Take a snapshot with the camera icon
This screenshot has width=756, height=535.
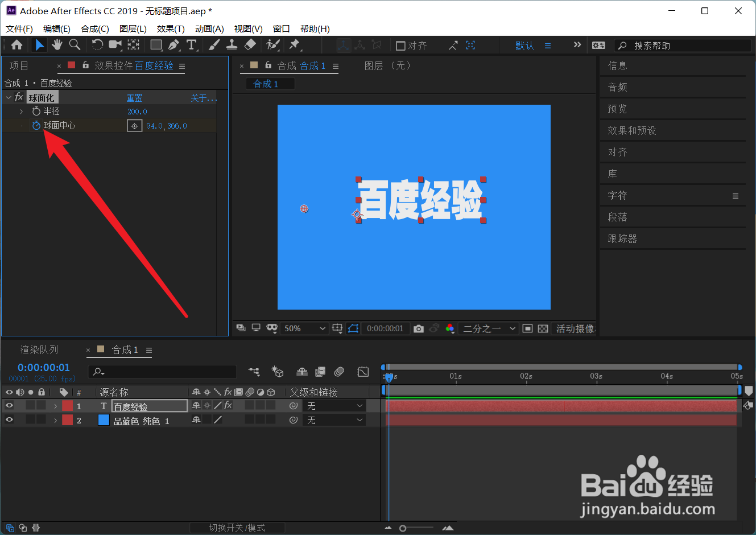click(419, 328)
